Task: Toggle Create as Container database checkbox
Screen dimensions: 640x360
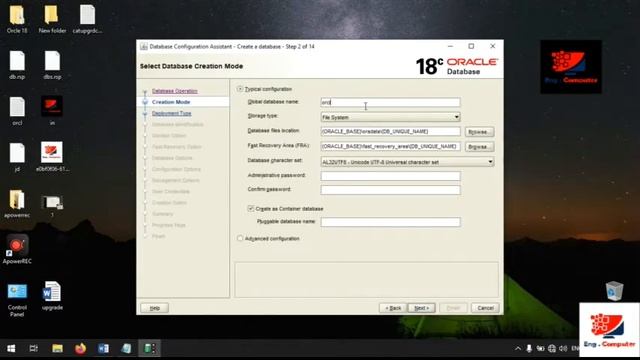Action: [251, 209]
